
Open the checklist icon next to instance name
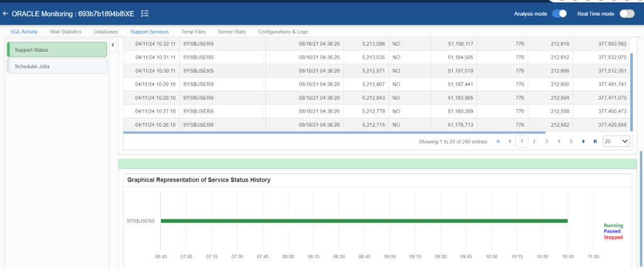click(x=145, y=13)
